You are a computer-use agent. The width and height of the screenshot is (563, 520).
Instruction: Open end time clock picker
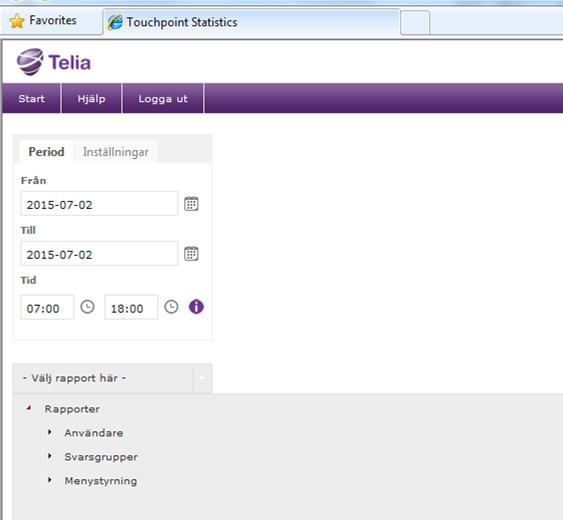(x=171, y=307)
